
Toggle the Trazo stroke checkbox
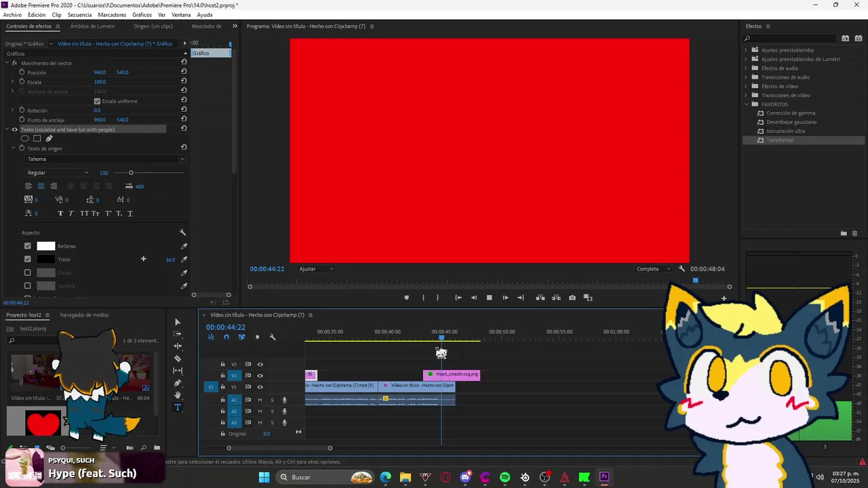click(28, 259)
